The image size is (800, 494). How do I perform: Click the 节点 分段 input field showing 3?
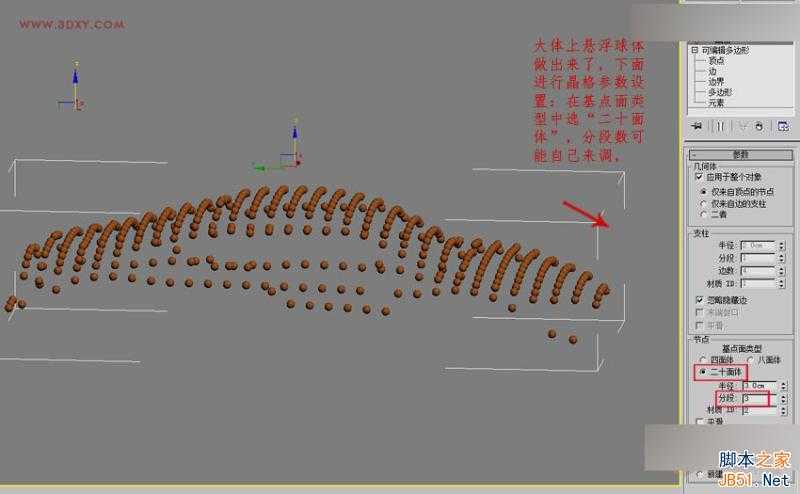pos(760,398)
